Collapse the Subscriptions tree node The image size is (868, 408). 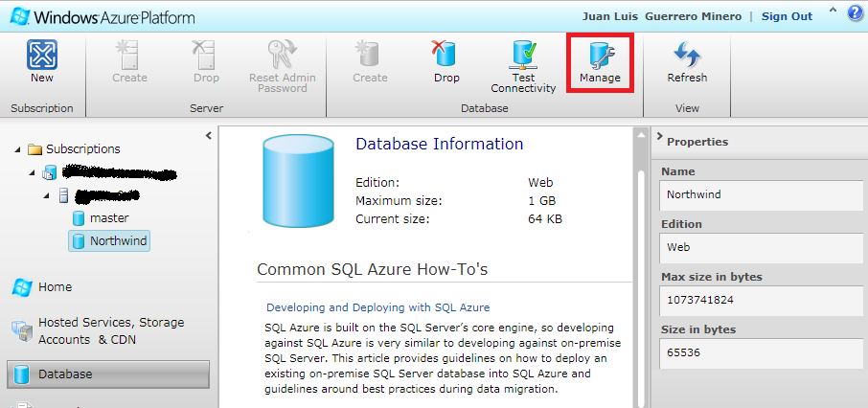(18, 149)
